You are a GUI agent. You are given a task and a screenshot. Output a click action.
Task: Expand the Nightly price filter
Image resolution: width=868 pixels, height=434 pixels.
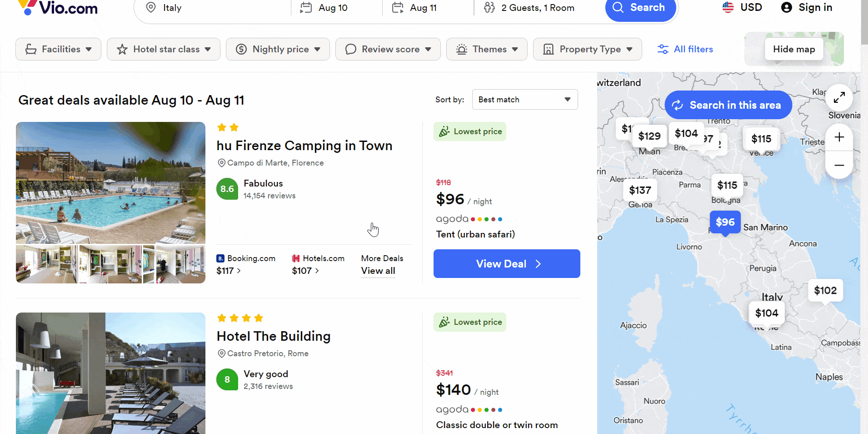coord(278,49)
